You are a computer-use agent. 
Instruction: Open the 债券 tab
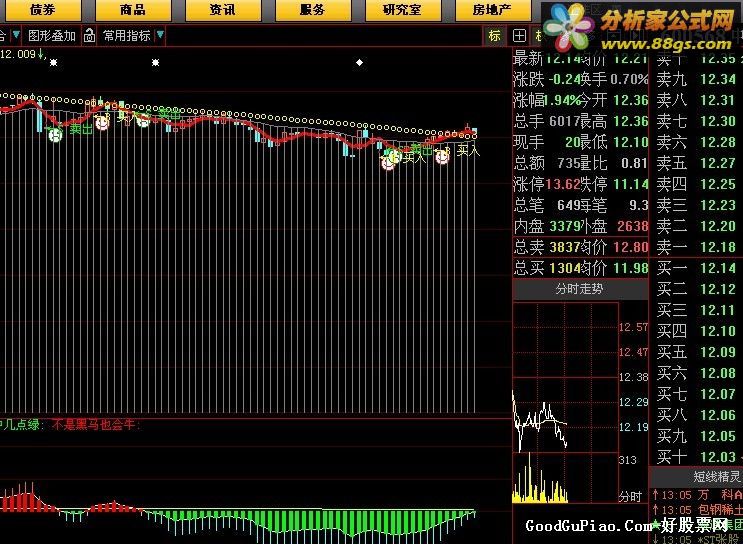(x=42, y=10)
